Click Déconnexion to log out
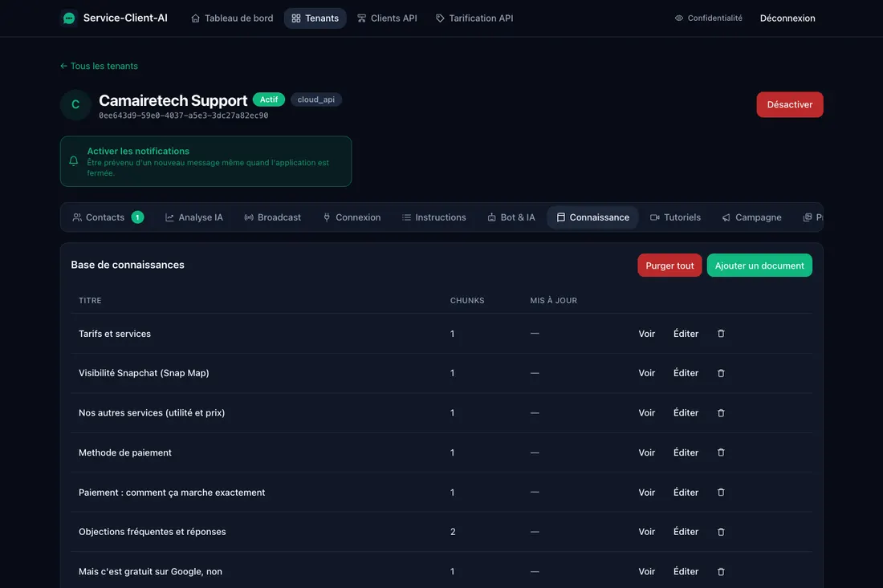This screenshot has height=588, width=883. tap(787, 18)
